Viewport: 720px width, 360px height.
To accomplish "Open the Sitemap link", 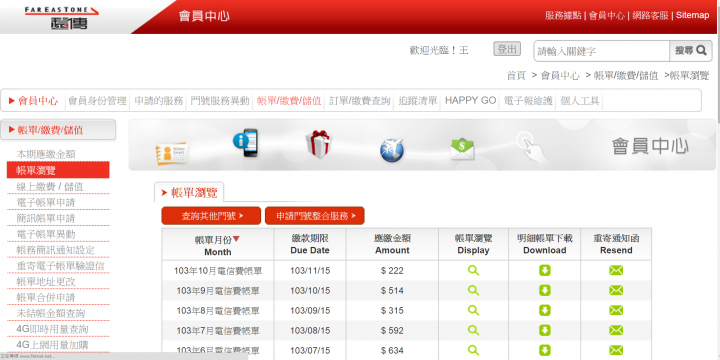I will tap(692, 15).
